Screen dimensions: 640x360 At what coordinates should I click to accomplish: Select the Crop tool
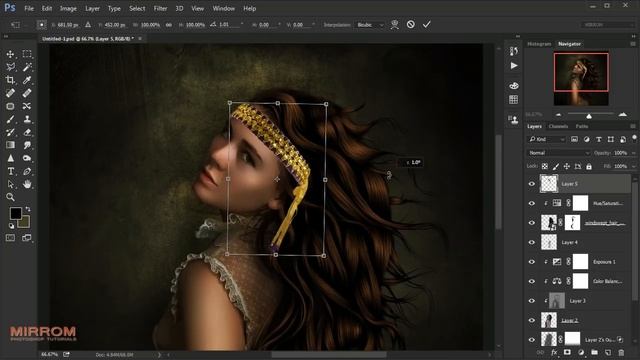(11, 80)
